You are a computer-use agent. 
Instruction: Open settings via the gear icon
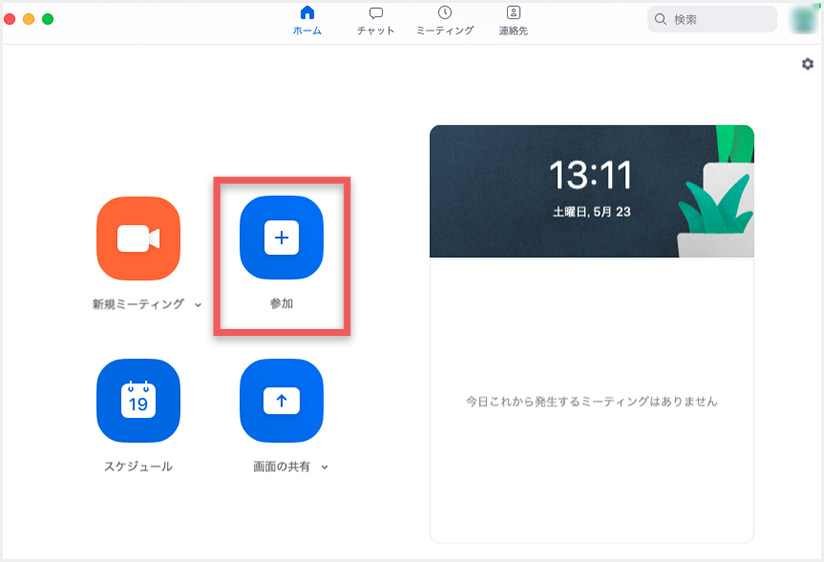click(x=808, y=64)
